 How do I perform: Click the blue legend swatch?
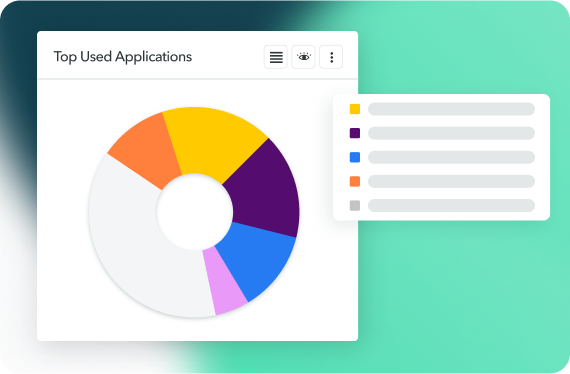pyautogui.click(x=355, y=157)
